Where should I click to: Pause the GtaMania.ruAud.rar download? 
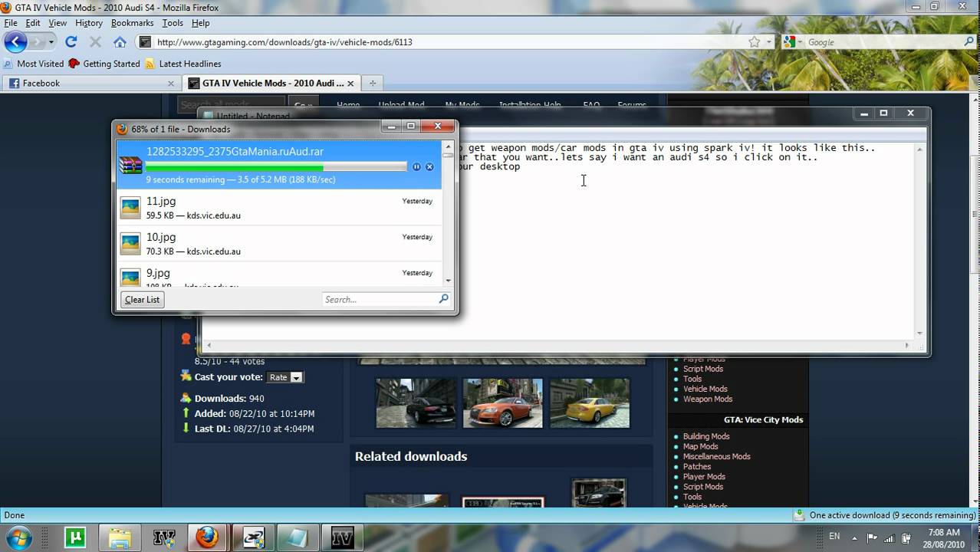[416, 166]
